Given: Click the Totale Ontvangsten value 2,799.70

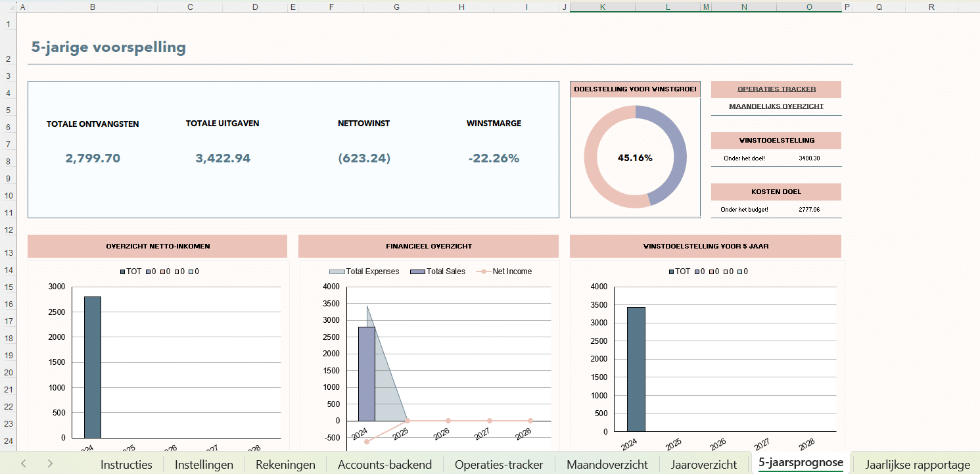Looking at the screenshot, I should 93,158.
